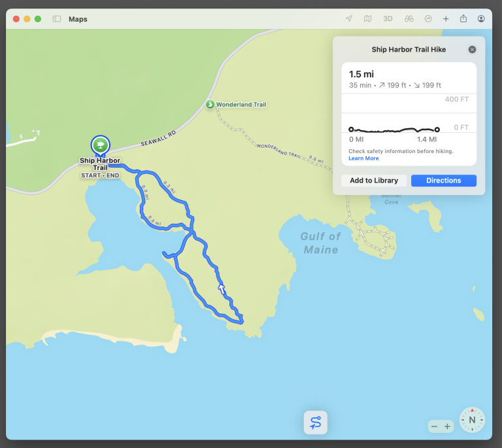Click the 400 FT elevation label
Viewport: 502px width, 448px height.
pos(456,99)
